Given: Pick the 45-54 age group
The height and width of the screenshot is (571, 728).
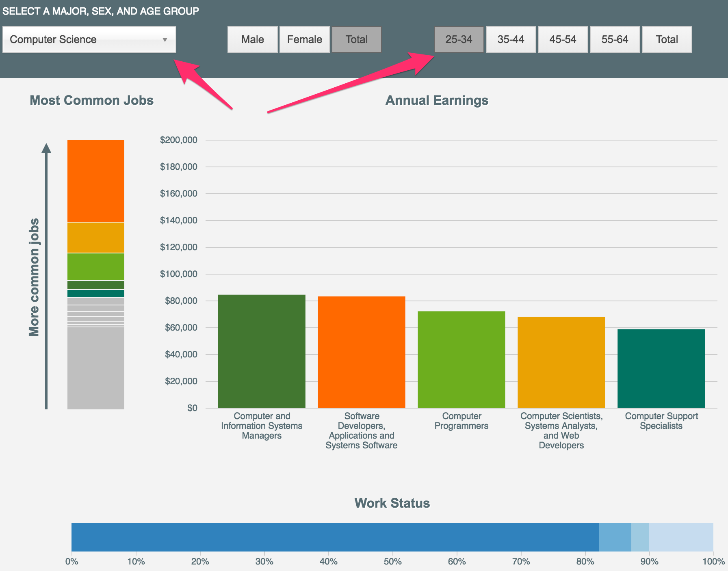Looking at the screenshot, I should [563, 39].
